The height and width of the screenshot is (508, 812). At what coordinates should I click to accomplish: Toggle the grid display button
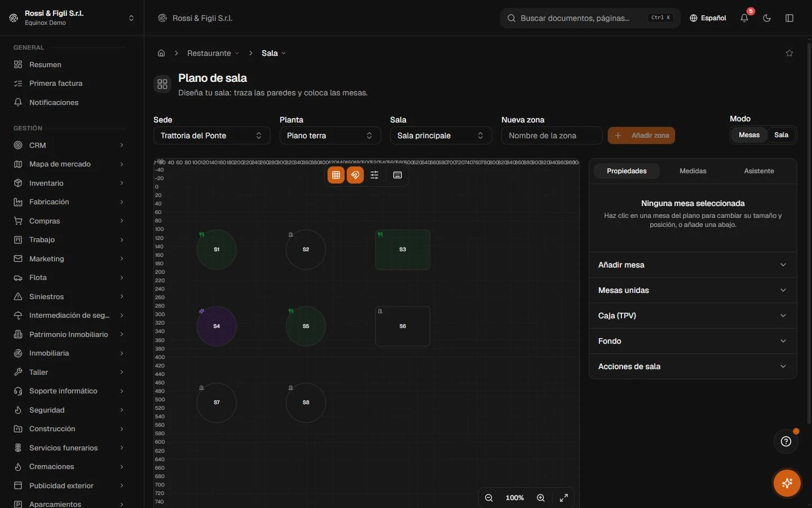point(336,175)
